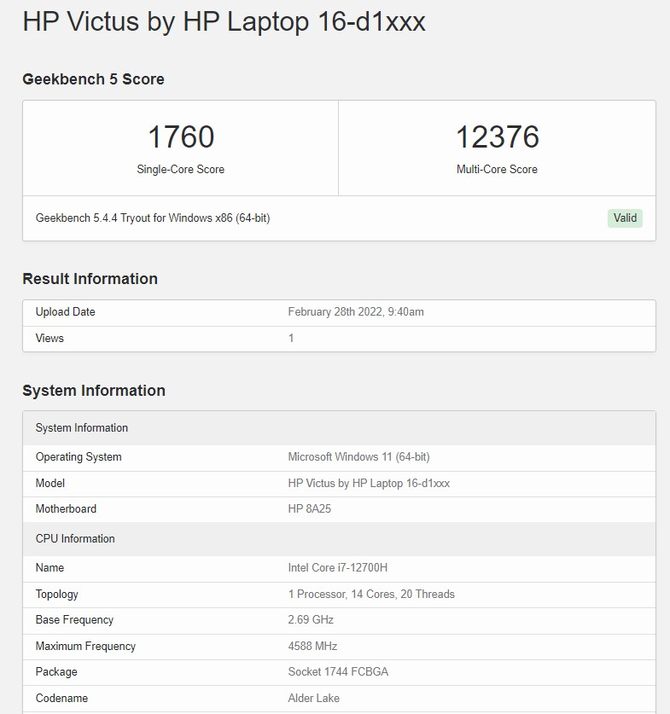
Task: Click the Codename value Alder Lake
Action: point(314,698)
